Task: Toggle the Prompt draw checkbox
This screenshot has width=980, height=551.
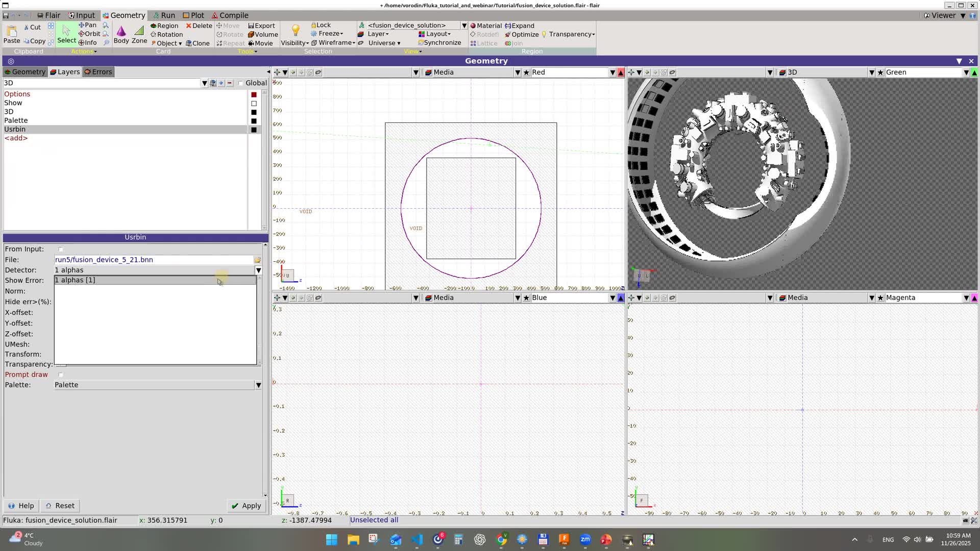Action: click(61, 375)
